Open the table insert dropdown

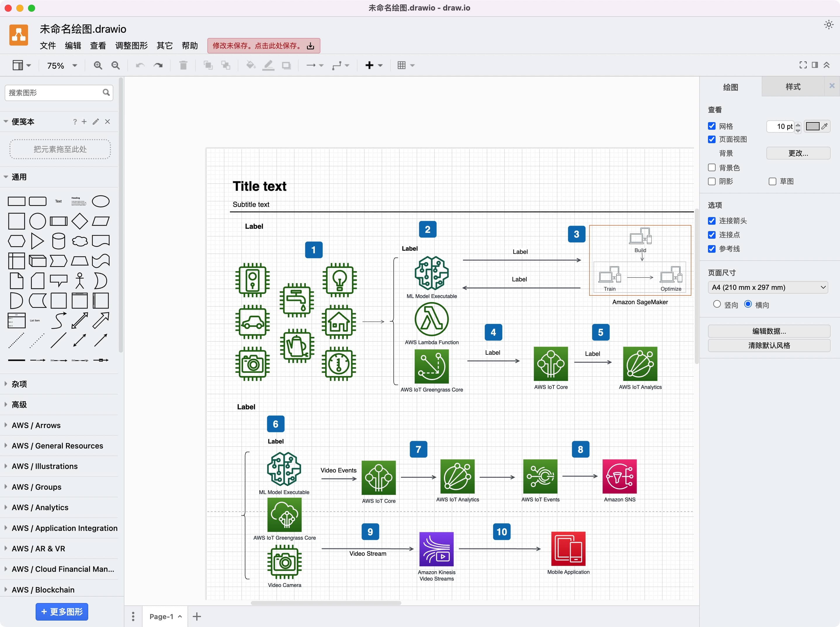coord(406,65)
